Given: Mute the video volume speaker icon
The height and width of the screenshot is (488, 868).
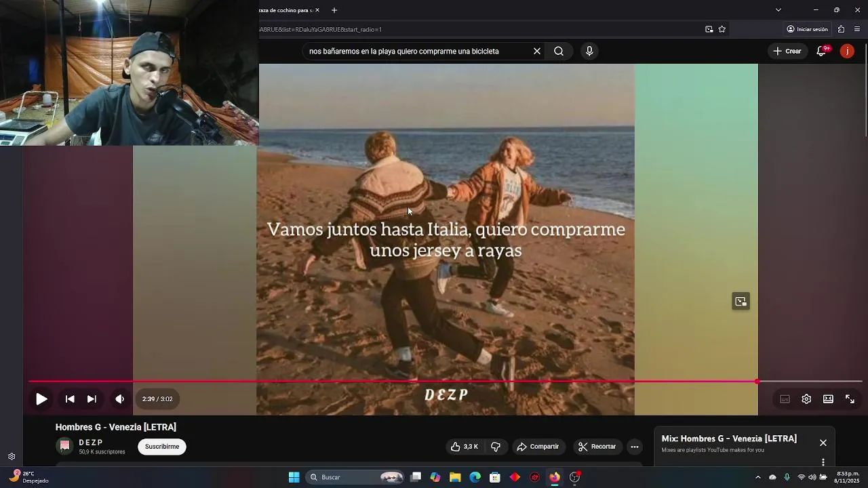Looking at the screenshot, I should pyautogui.click(x=120, y=399).
